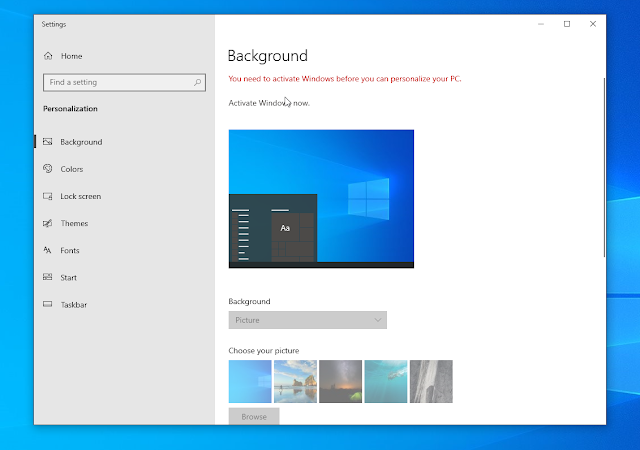Choose the gray cliff wallpaper thumbnail
This screenshot has height=450, width=640.
(x=431, y=381)
